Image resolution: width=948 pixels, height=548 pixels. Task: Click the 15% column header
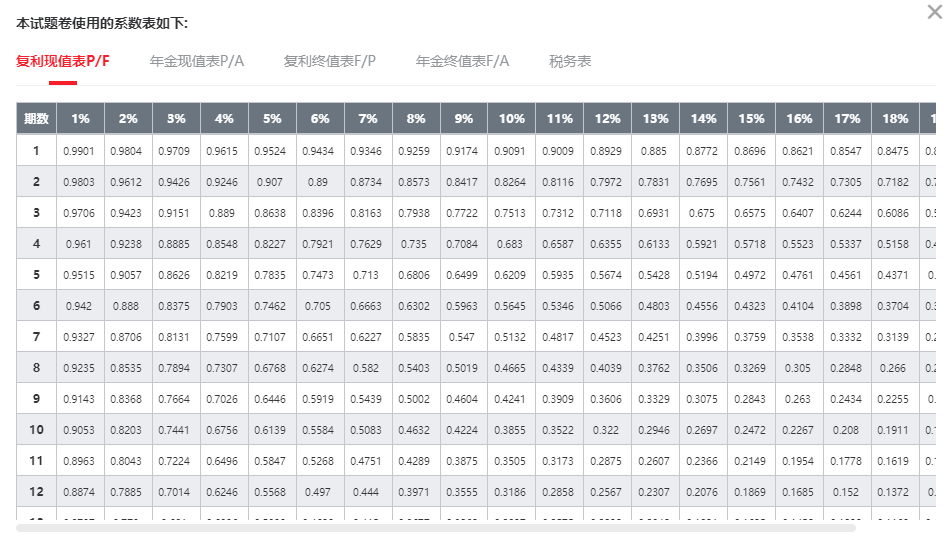[751, 118]
